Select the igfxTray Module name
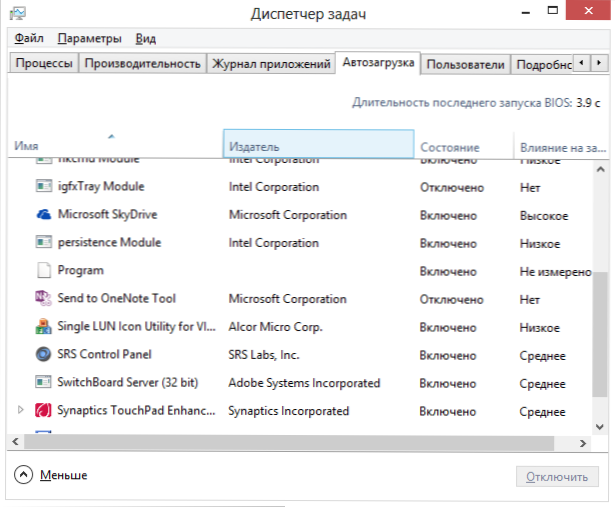Viewport: 615px width, 507px height. coord(101,186)
